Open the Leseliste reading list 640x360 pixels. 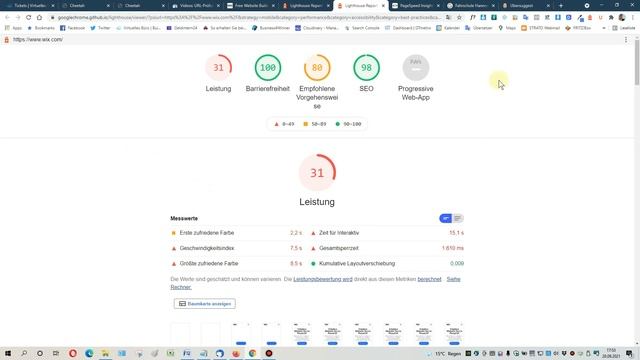[x=624, y=28]
